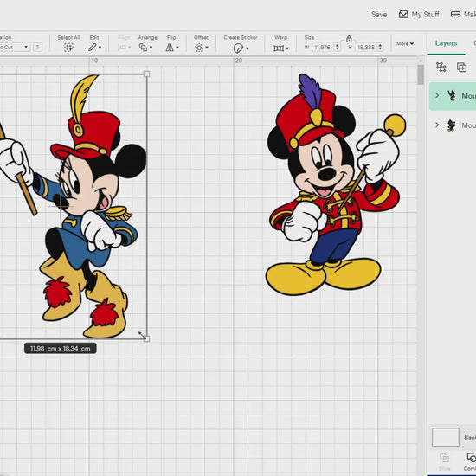Select the first Minnie layer thumbnail

pyautogui.click(x=452, y=95)
